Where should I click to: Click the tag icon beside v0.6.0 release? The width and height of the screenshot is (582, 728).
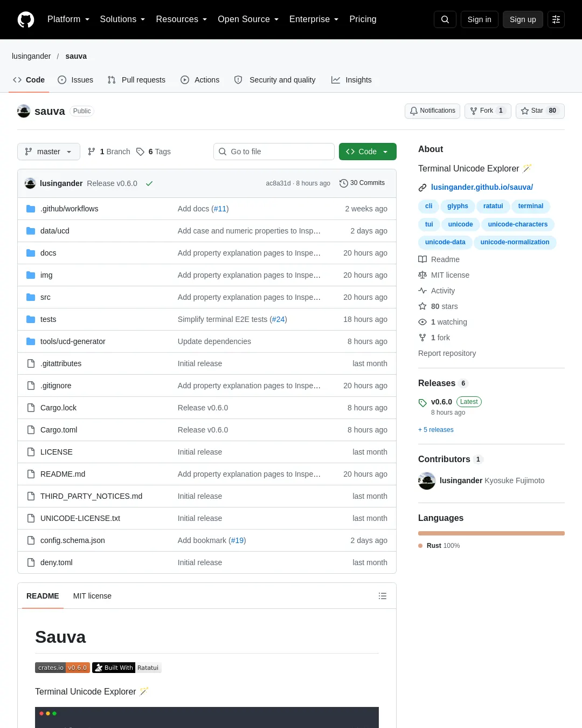[x=422, y=403]
